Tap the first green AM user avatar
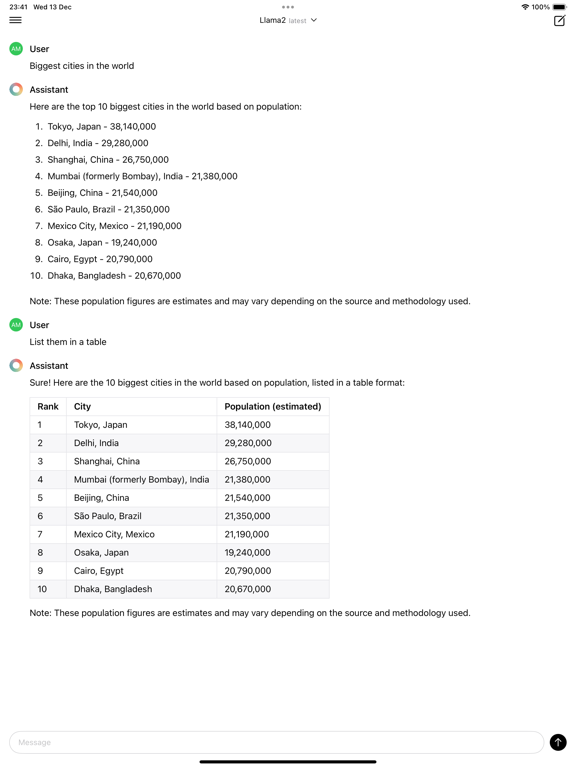 click(x=16, y=48)
